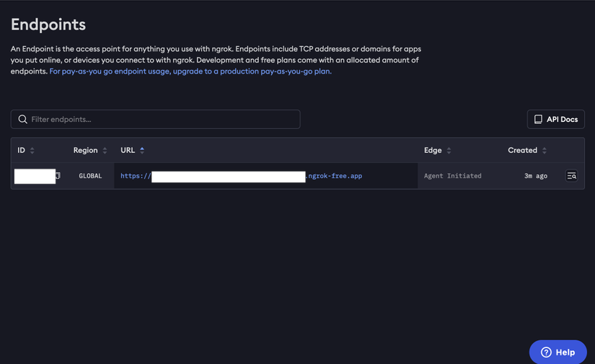Viewport: 595px width, 364px height.
Task: Click the magnifier icon in the filter box
Action: pos(23,119)
